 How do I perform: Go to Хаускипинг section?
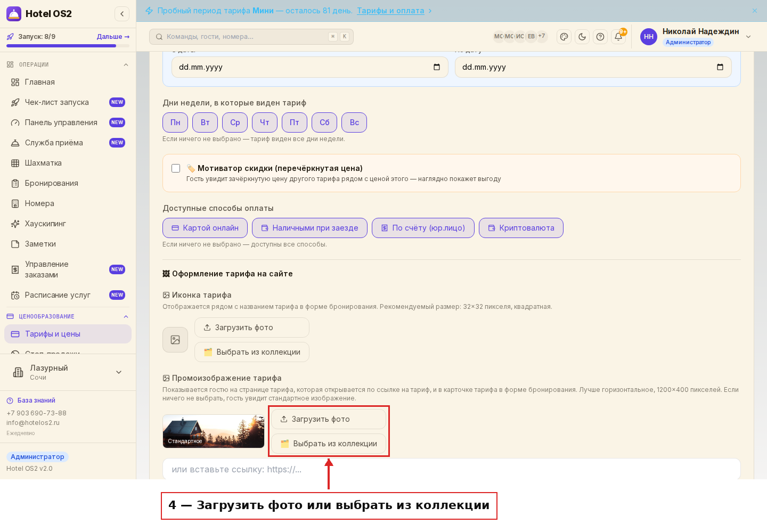click(68, 224)
